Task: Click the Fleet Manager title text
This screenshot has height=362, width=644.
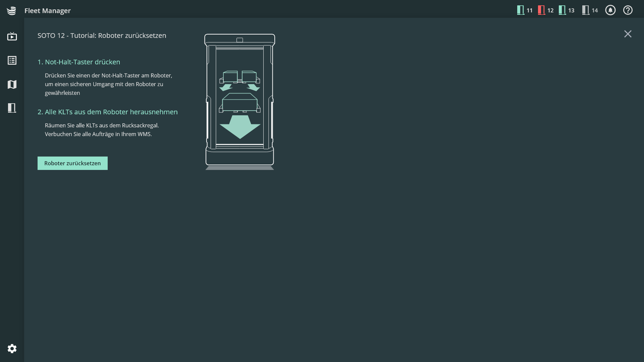Action: [48, 11]
